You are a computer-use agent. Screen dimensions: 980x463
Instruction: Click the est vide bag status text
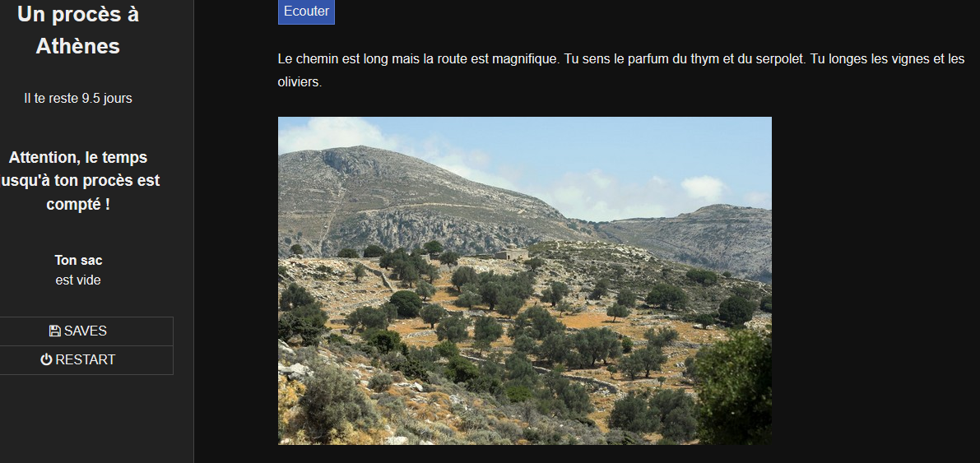click(x=78, y=280)
